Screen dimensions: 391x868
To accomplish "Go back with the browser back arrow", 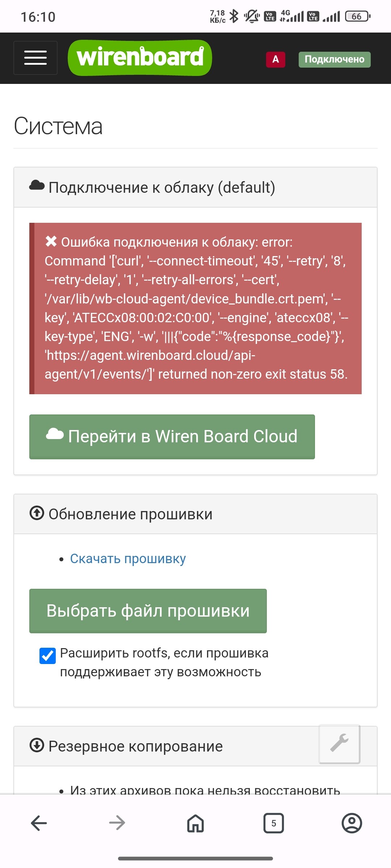I will tap(39, 823).
